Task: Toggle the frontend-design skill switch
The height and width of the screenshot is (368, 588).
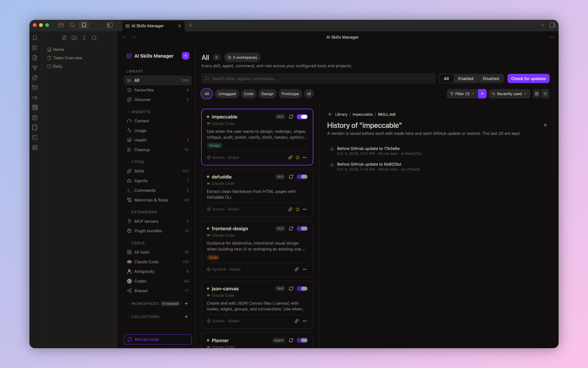Action: [302, 228]
